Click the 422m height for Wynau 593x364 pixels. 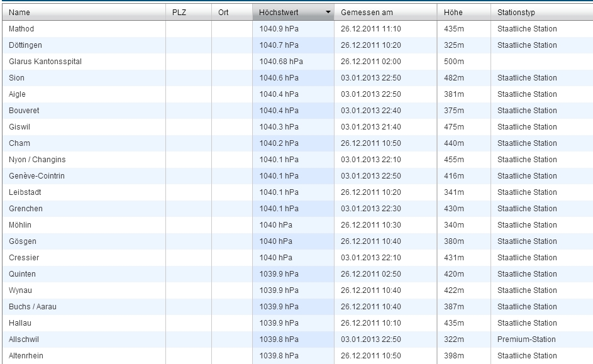454,290
